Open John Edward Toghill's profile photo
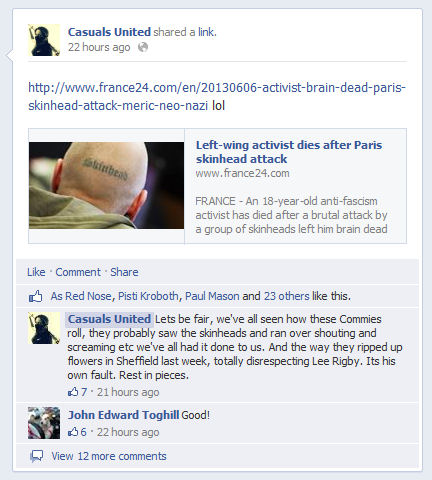Image resolution: width=432 pixels, height=480 pixels. coord(44,423)
